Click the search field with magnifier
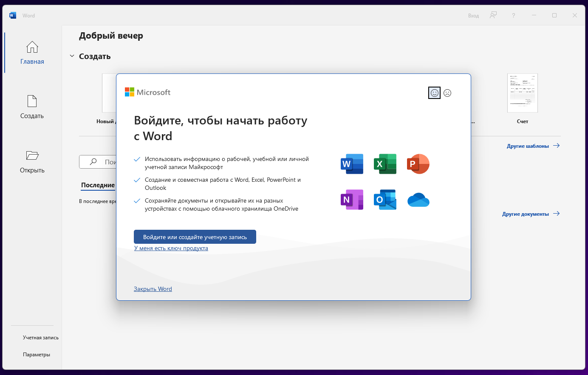This screenshot has width=588, height=375. point(98,162)
